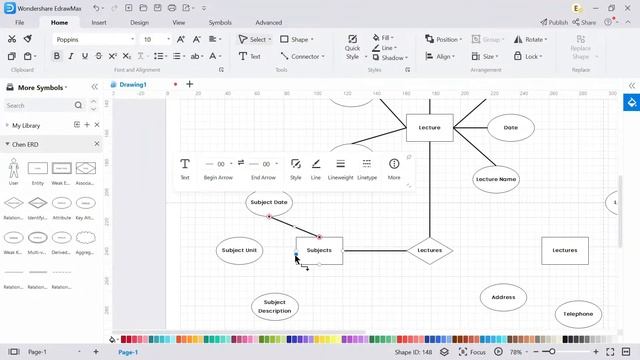Open Style in floating toolbar

point(296,169)
